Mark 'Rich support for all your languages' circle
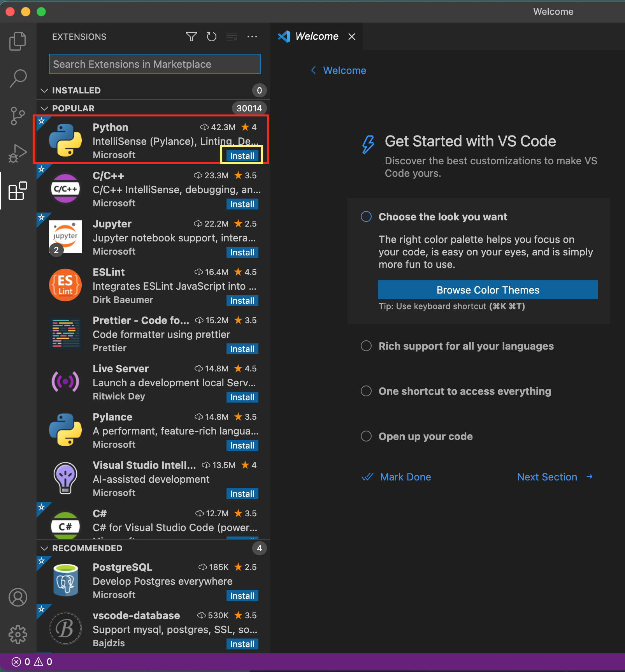 [366, 346]
